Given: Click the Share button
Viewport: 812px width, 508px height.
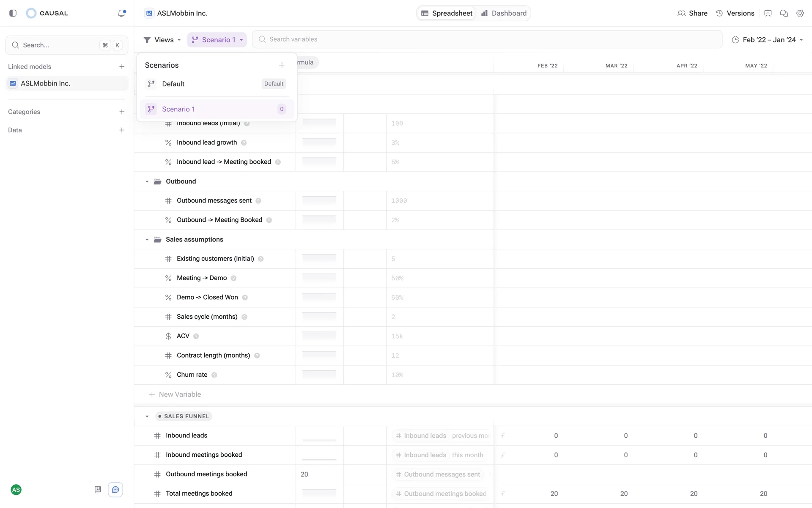Looking at the screenshot, I should click(x=692, y=13).
